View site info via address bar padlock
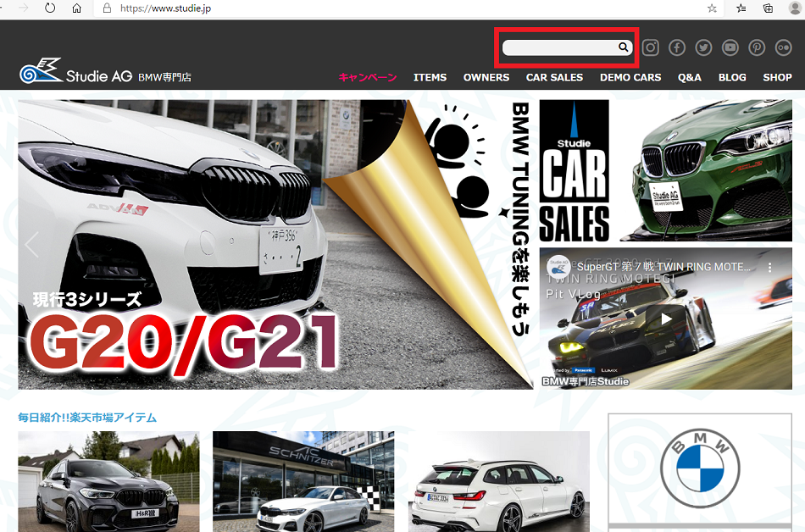The width and height of the screenshot is (805, 532). tap(108, 8)
